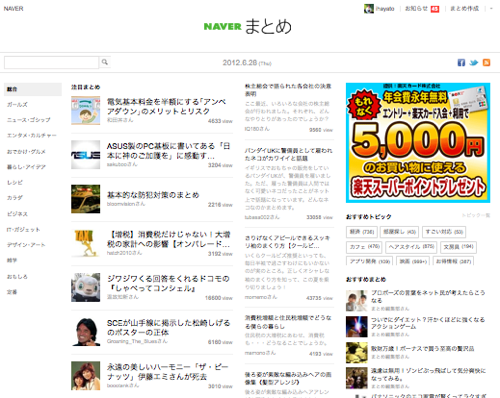Share via the Facebook icon

[x=461, y=63]
